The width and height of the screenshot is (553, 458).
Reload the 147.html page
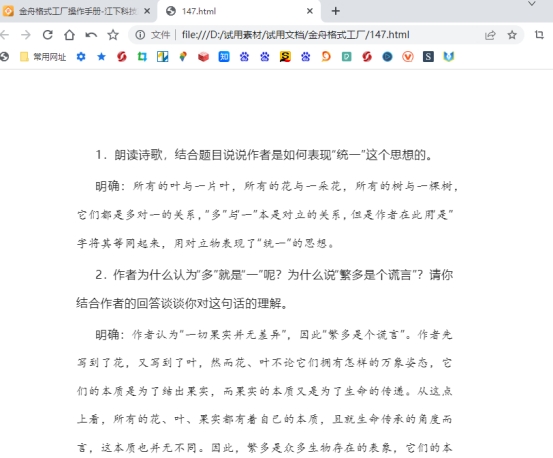pos(48,35)
